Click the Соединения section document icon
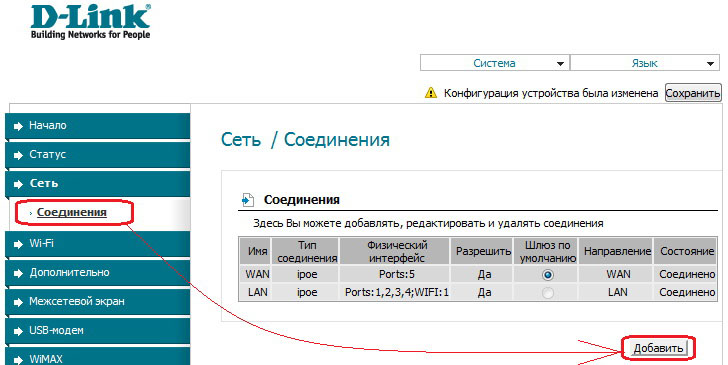 click(248, 200)
